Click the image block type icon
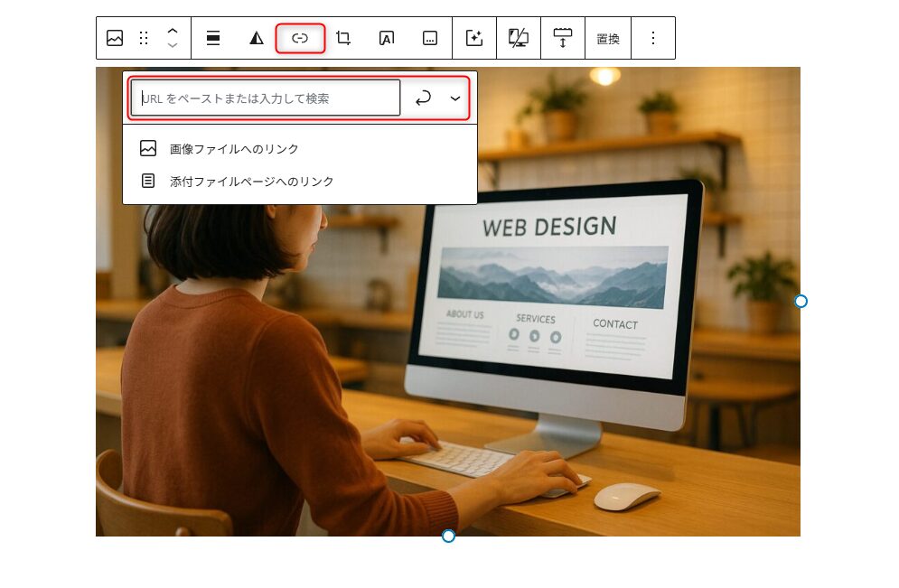899x588 pixels. coord(115,39)
